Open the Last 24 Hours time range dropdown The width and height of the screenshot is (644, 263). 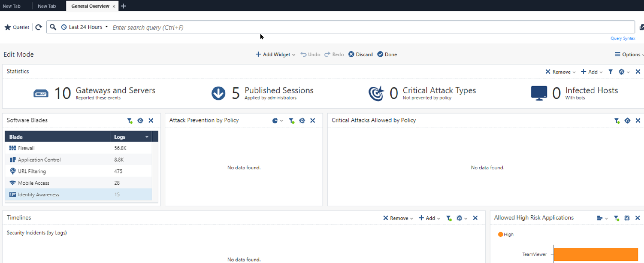pyautogui.click(x=85, y=27)
